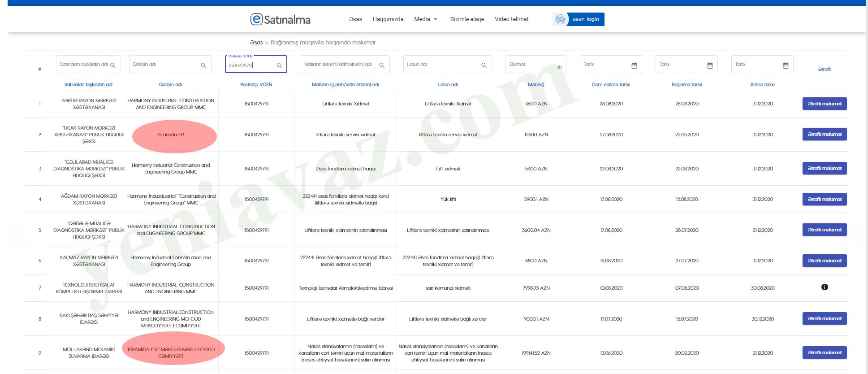Open calendar icon of second Tarix filter
868x374 pixels.
(710, 65)
